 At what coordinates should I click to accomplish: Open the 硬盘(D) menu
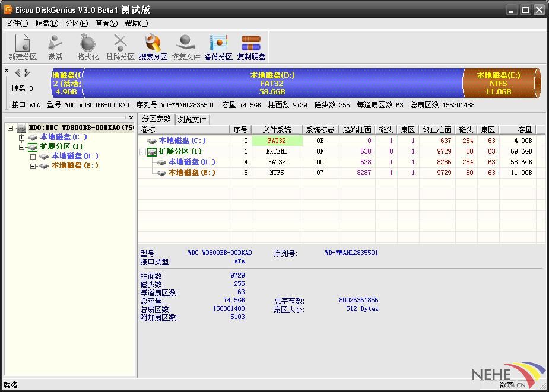[x=47, y=24]
